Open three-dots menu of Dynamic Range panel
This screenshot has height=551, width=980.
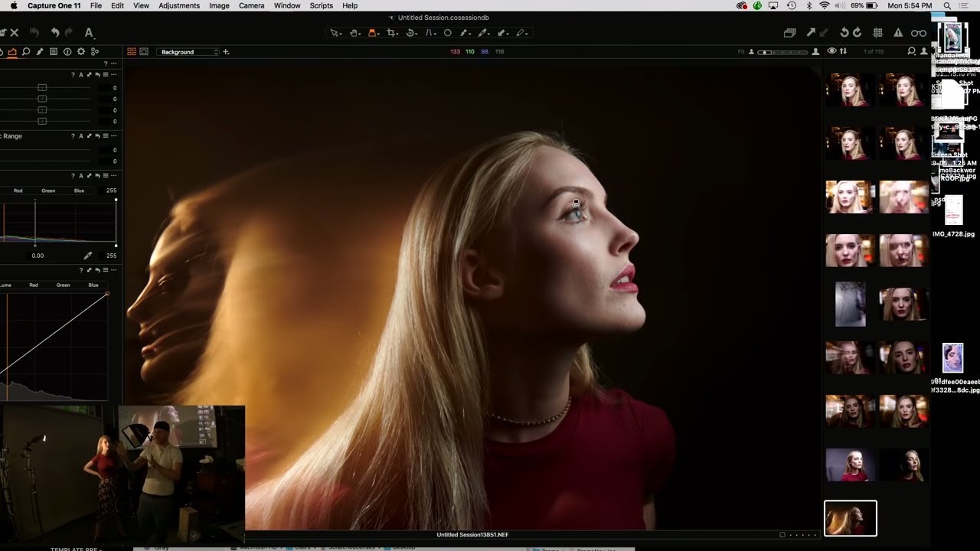point(114,136)
